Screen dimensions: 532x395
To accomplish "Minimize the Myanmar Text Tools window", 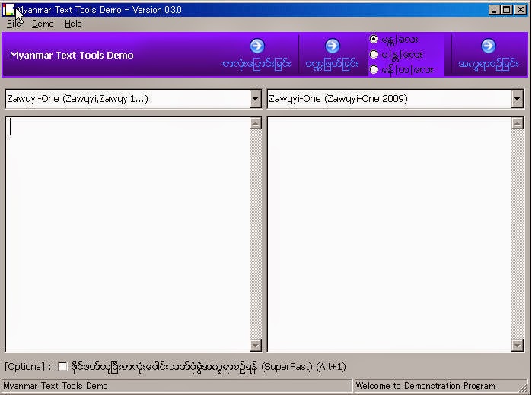I will point(495,10).
